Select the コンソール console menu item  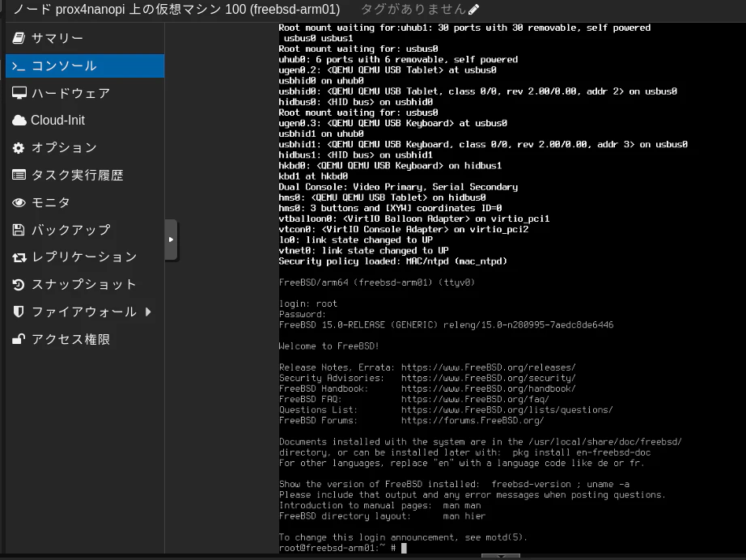coord(85,66)
